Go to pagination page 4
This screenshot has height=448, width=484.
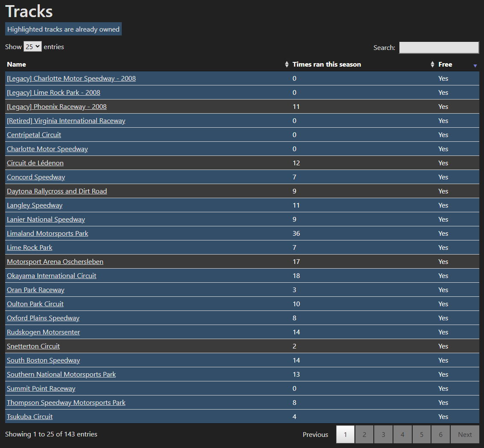point(402,434)
